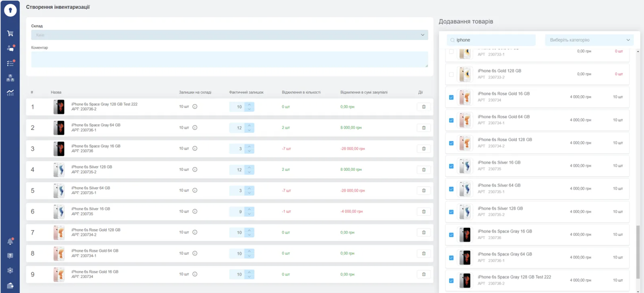Image resolution: width=644 pixels, height=293 pixels.
Task: Delete row 4 iPhone 6s Silver 128 GB
Action: tap(423, 170)
